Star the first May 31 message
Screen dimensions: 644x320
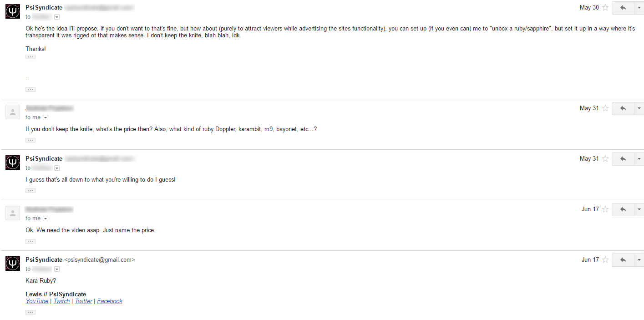[605, 108]
